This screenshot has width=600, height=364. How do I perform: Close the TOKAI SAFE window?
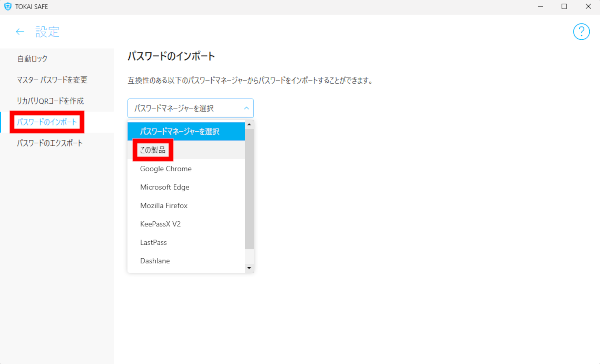(588, 7)
